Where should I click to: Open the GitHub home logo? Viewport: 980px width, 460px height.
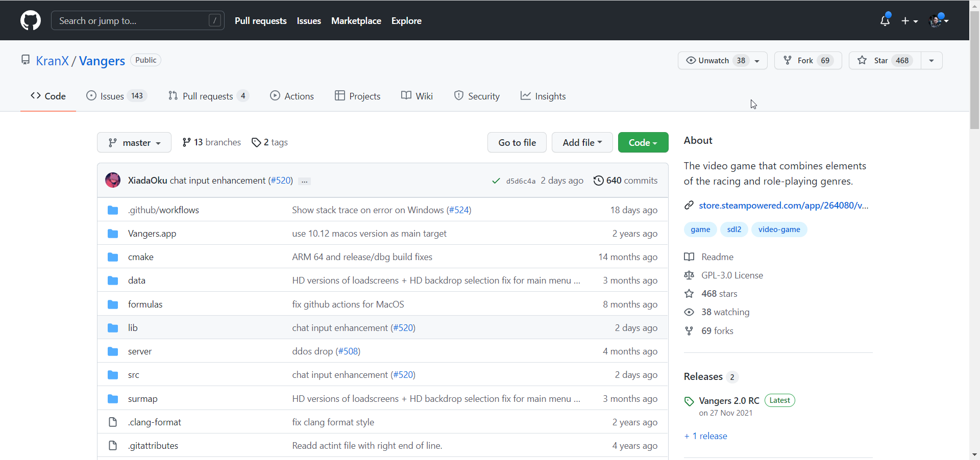tap(31, 21)
